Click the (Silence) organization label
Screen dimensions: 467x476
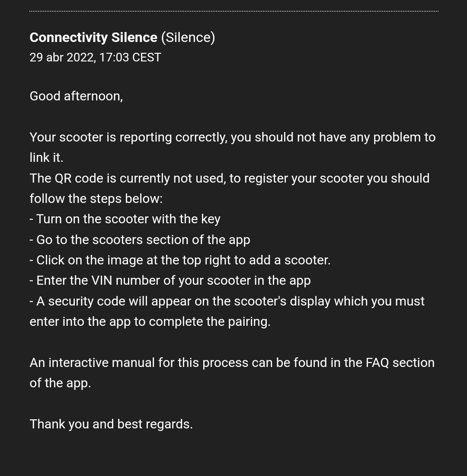coord(188,38)
